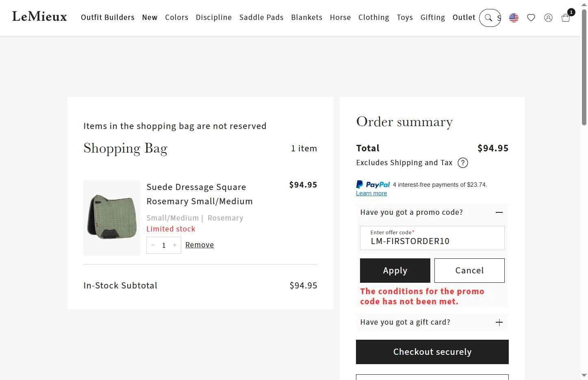Open the Saddle Pads menu

point(261,17)
